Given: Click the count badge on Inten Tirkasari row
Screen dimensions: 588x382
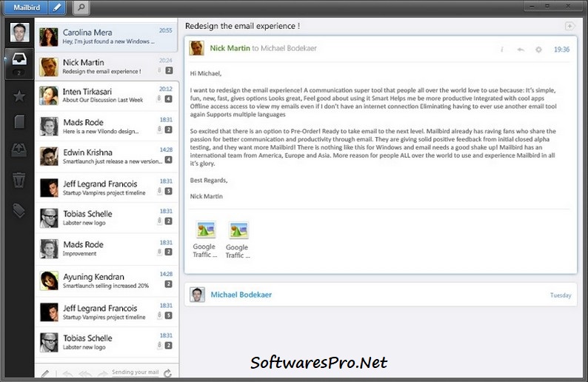Looking at the screenshot, I should pos(168,99).
